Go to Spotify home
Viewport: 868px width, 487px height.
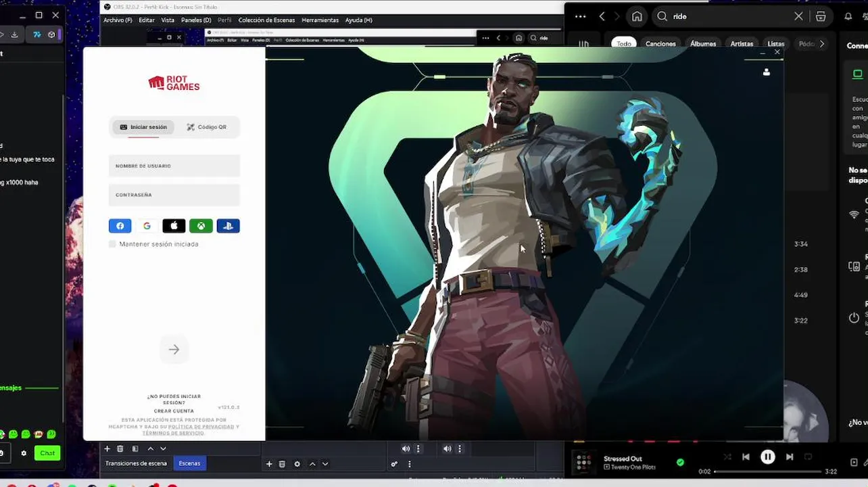pos(637,16)
